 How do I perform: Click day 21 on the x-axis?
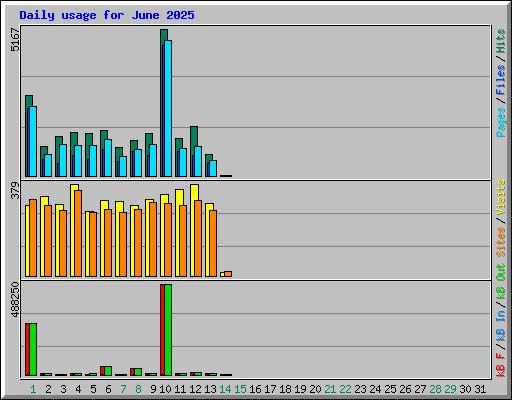[330, 389]
